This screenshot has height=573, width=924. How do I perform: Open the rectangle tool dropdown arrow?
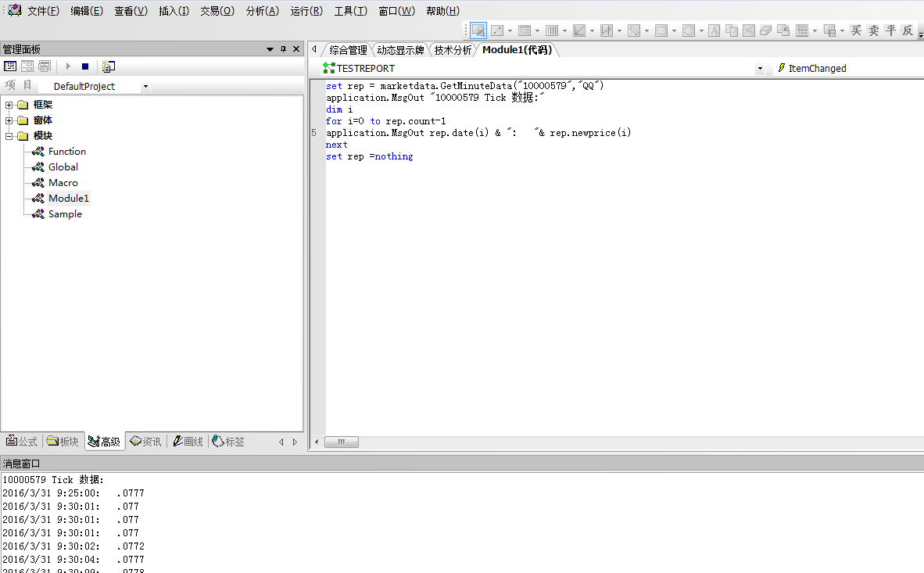point(674,30)
